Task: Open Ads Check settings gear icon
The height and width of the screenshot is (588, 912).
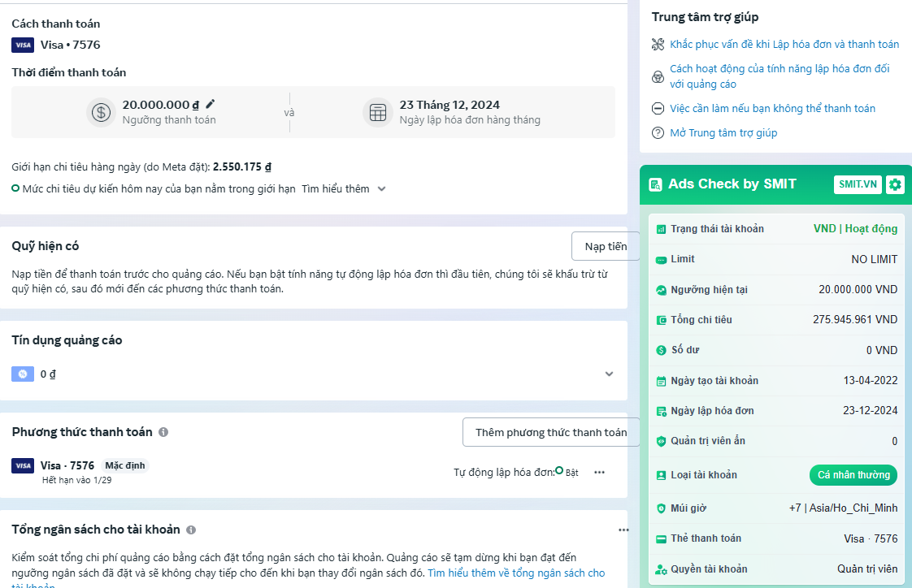Action: point(895,184)
